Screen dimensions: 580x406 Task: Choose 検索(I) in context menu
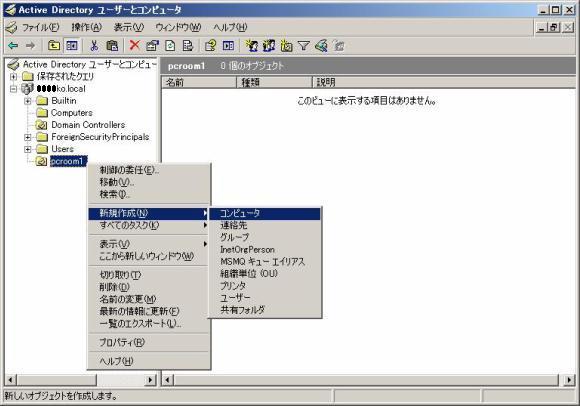click(149, 194)
